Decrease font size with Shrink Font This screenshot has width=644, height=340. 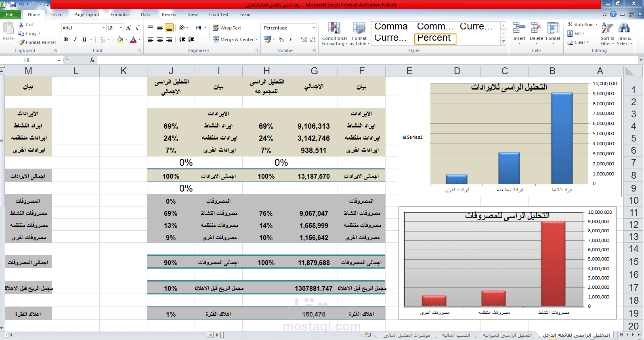[x=137, y=28]
